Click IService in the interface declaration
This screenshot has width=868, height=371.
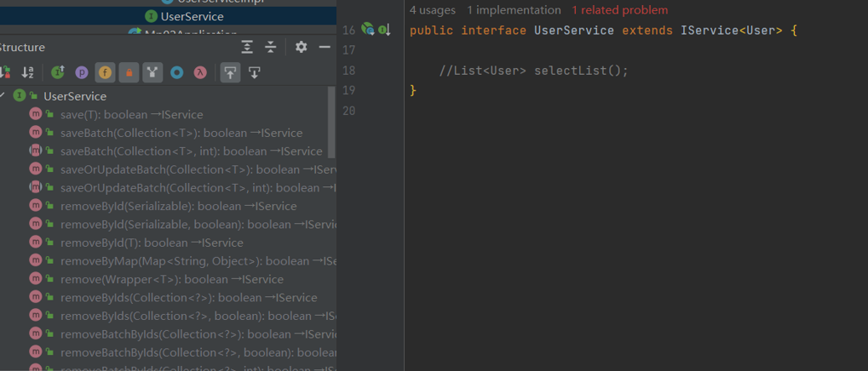710,31
